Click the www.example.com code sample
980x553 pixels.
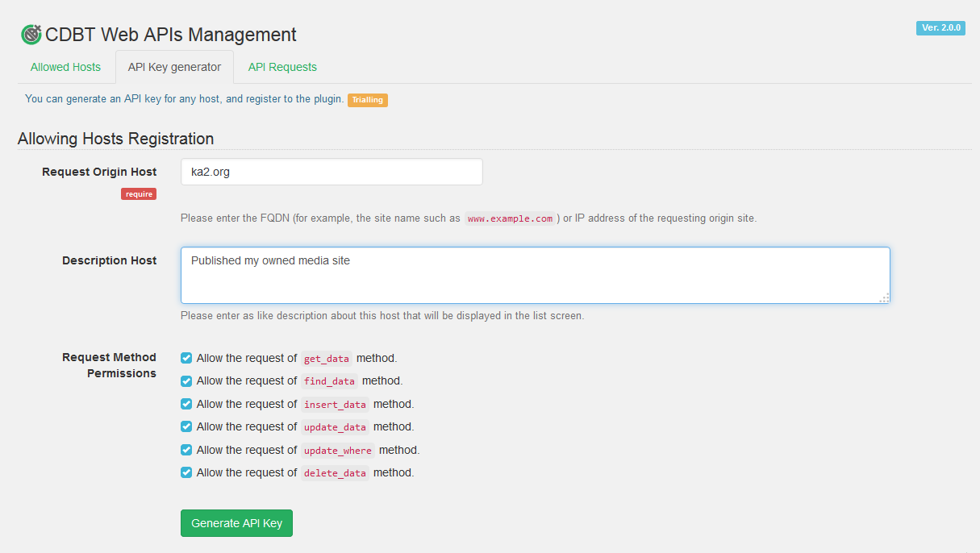click(x=510, y=218)
